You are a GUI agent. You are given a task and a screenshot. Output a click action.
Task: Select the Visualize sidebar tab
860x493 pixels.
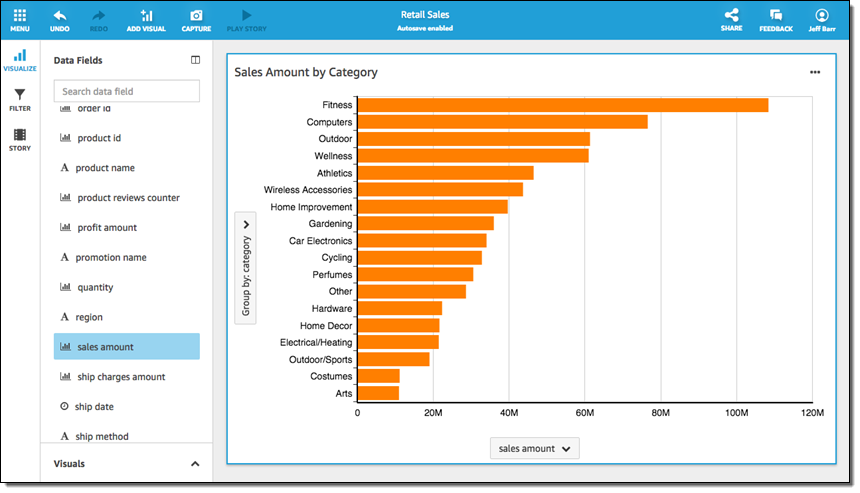point(20,60)
